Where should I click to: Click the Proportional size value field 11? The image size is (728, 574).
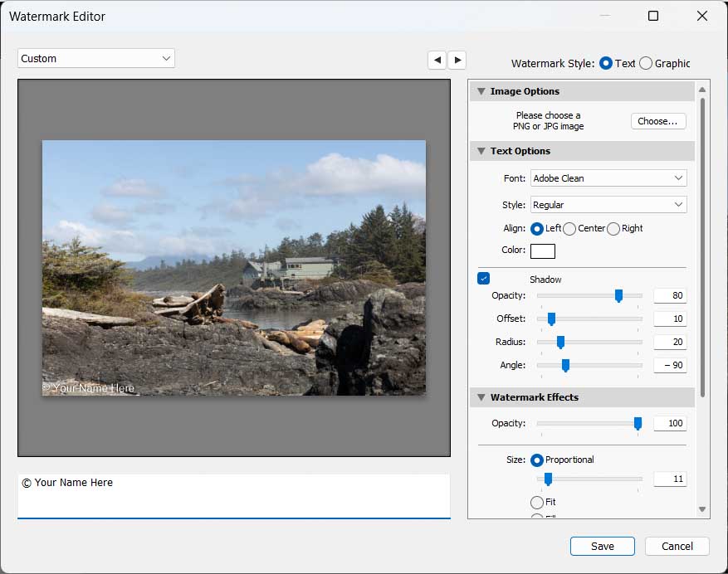click(x=670, y=479)
